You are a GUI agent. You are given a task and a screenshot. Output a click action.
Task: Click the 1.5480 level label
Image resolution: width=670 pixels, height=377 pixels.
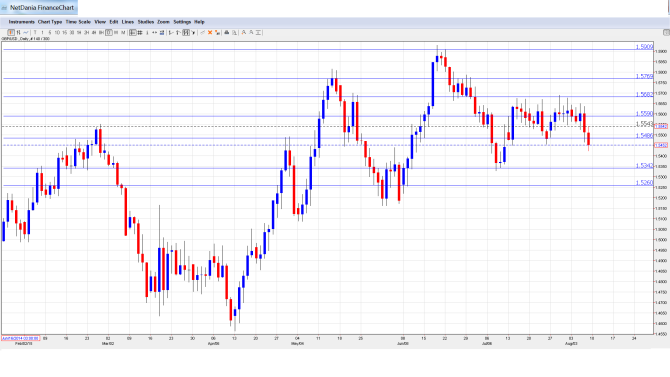click(x=644, y=135)
